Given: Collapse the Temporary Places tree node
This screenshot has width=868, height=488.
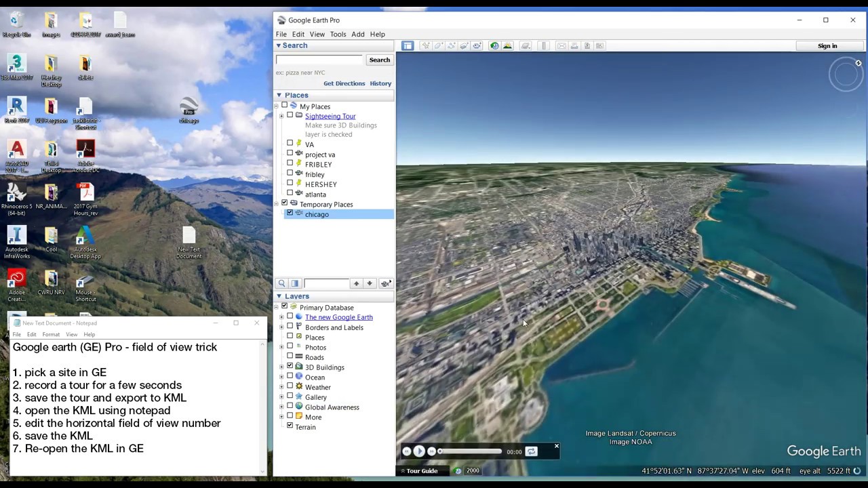Looking at the screenshot, I should pos(277,203).
